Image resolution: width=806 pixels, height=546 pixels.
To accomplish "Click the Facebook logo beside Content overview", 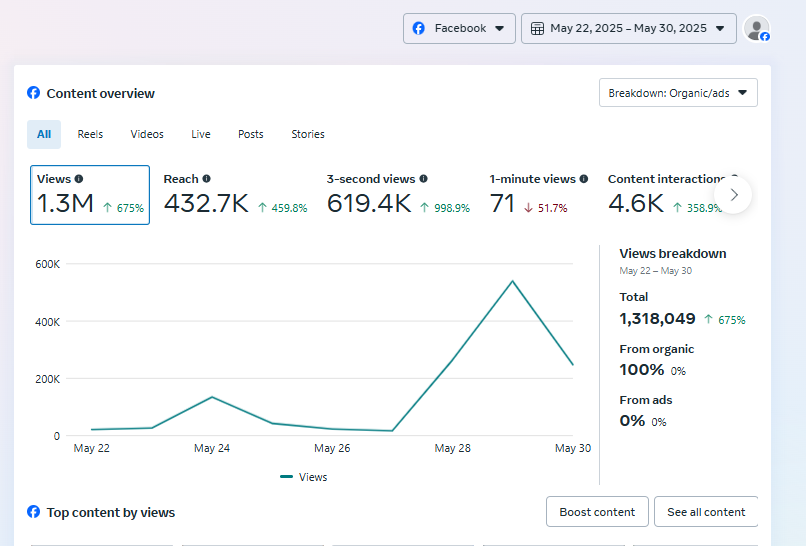I will tap(34, 93).
